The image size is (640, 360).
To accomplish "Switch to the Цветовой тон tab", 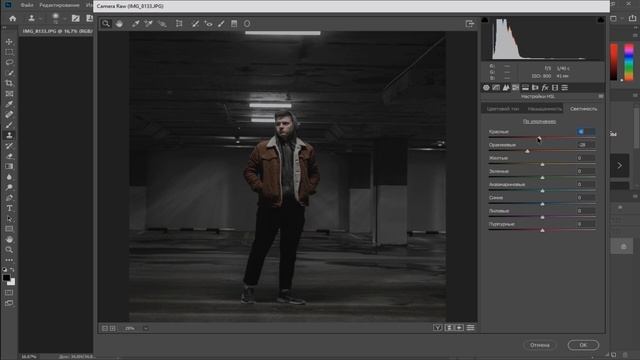I will point(503,109).
